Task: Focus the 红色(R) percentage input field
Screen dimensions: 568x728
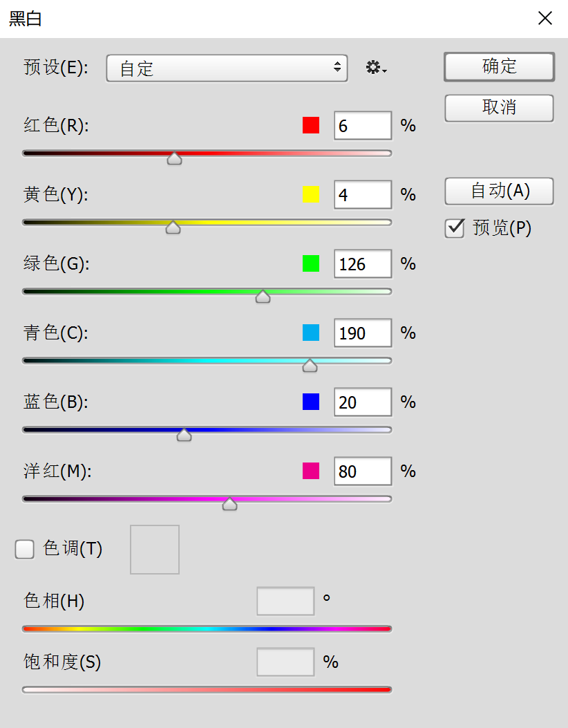Action: (x=362, y=126)
